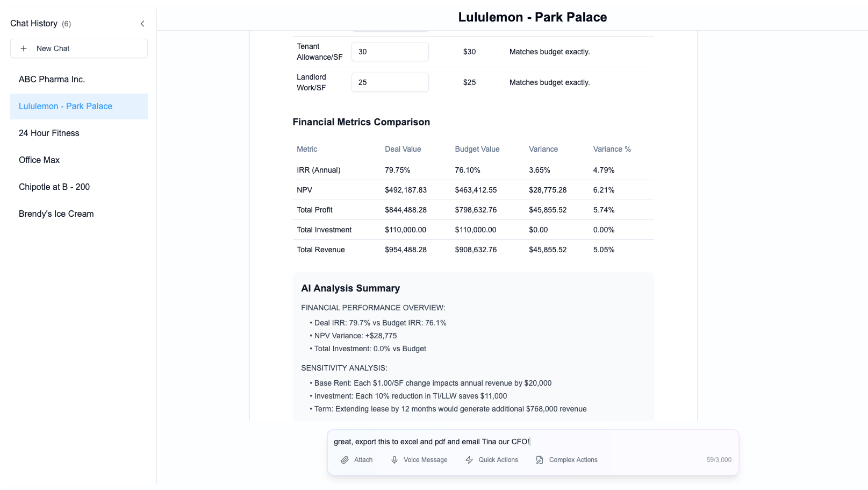Select the Lululemon - Park Palace chat
Image resolution: width=868 pixels, height=490 pixels.
tap(79, 106)
